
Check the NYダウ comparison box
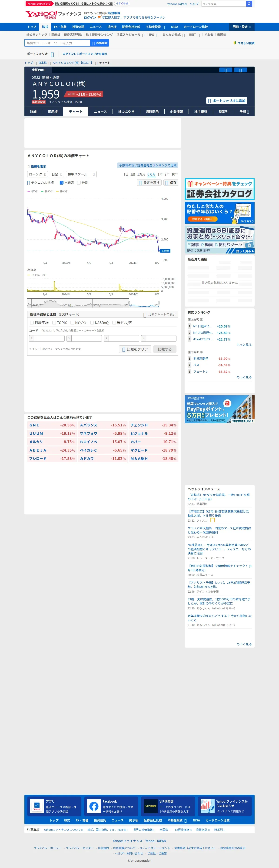72,322
